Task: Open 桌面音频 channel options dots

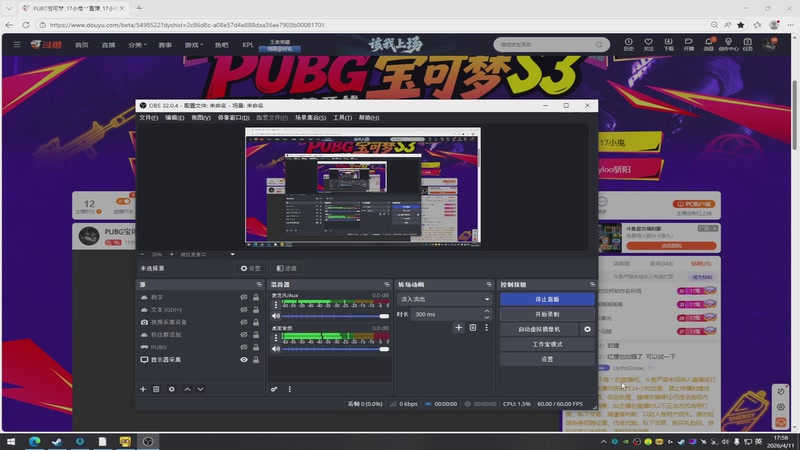Action: [x=276, y=338]
